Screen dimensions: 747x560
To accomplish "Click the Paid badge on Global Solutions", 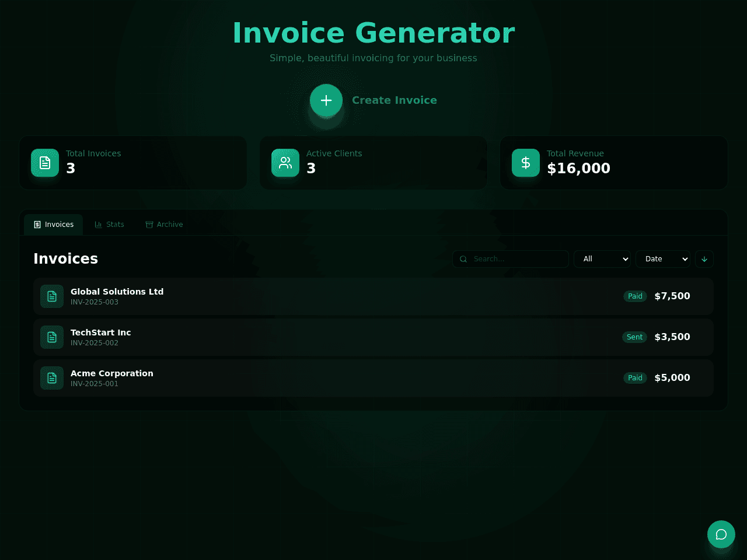I will pyautogui.click(x=635, y=296).
